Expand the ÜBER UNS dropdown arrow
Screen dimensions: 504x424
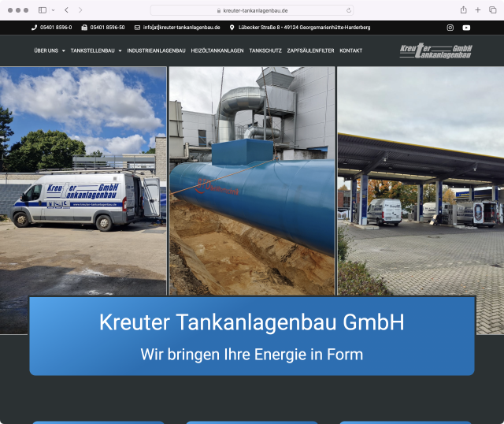click(x=63, y=50)
